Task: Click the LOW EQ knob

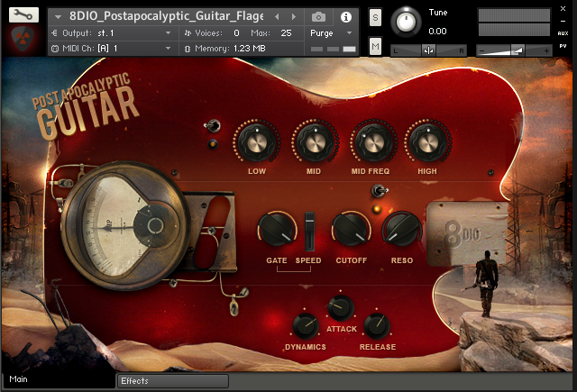Action: point(256,141)
